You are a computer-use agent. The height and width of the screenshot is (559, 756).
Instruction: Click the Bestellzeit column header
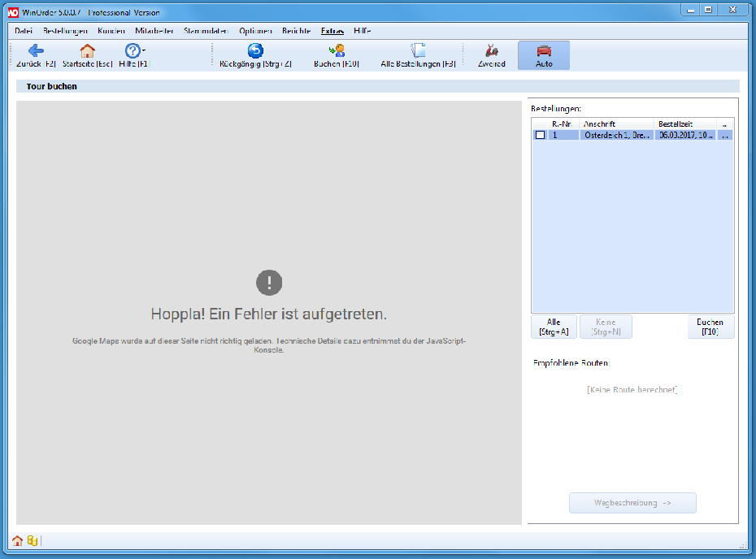point(685,123)
